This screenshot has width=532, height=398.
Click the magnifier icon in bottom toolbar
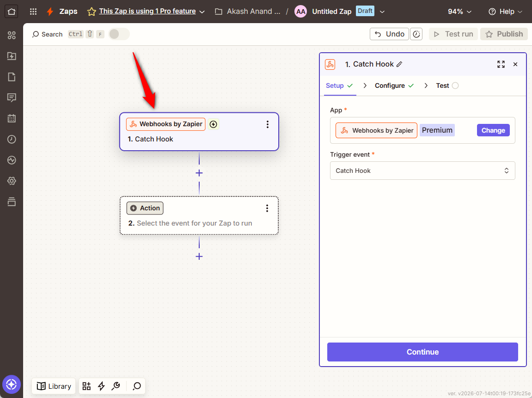137,386
